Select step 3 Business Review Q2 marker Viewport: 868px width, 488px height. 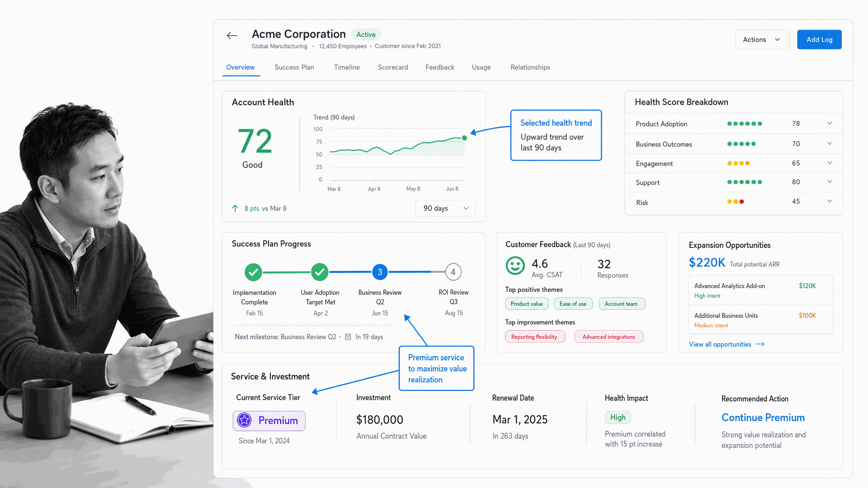[x=380, y=272]
